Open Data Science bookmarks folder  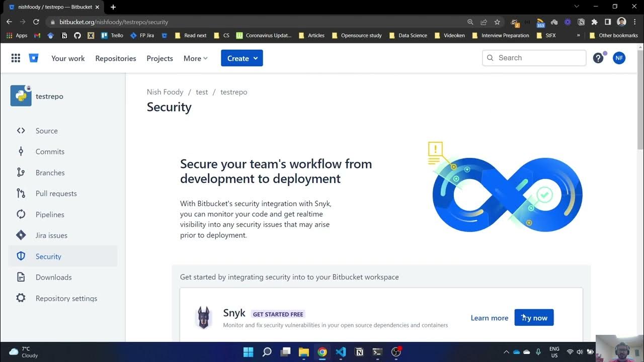[x=408, y=36]
